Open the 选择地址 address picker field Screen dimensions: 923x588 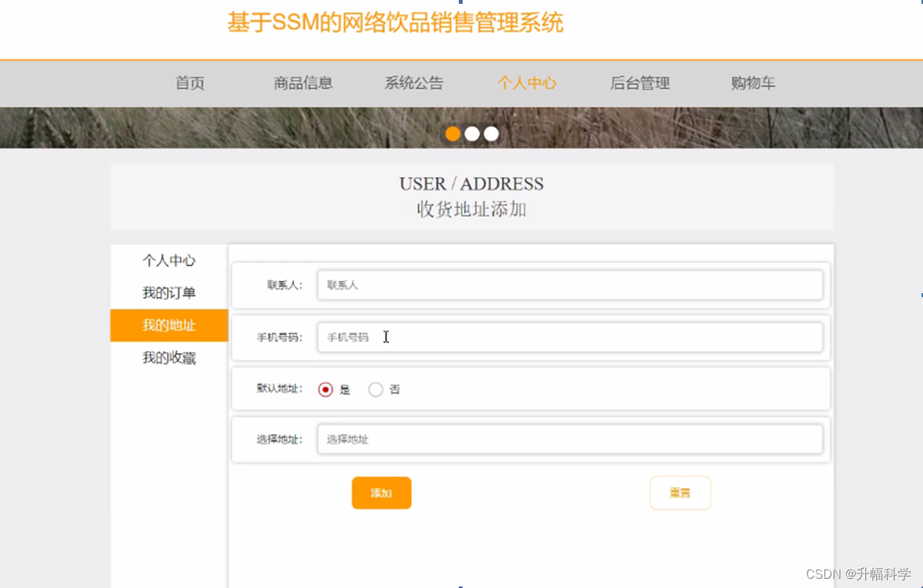coord(570,439)
